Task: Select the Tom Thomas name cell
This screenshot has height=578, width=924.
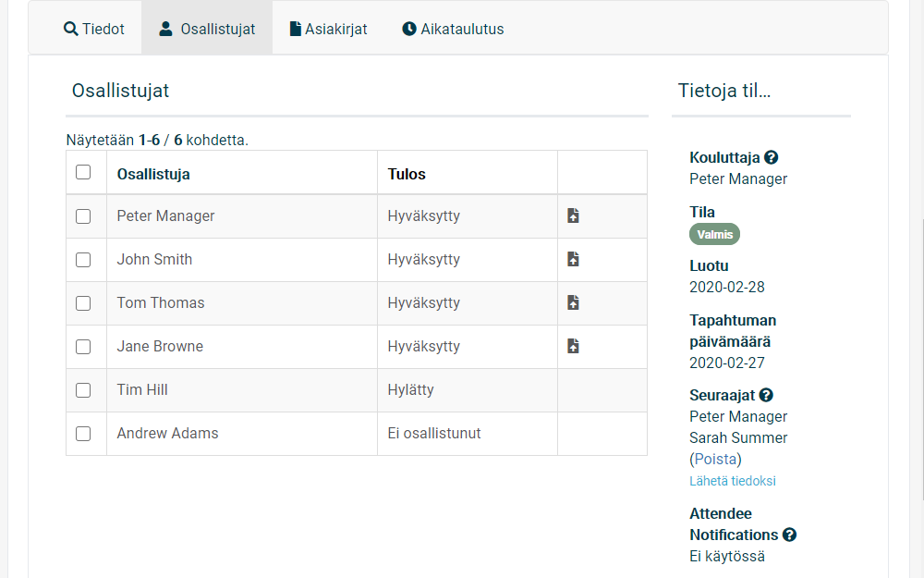Action: coord(241,302)
